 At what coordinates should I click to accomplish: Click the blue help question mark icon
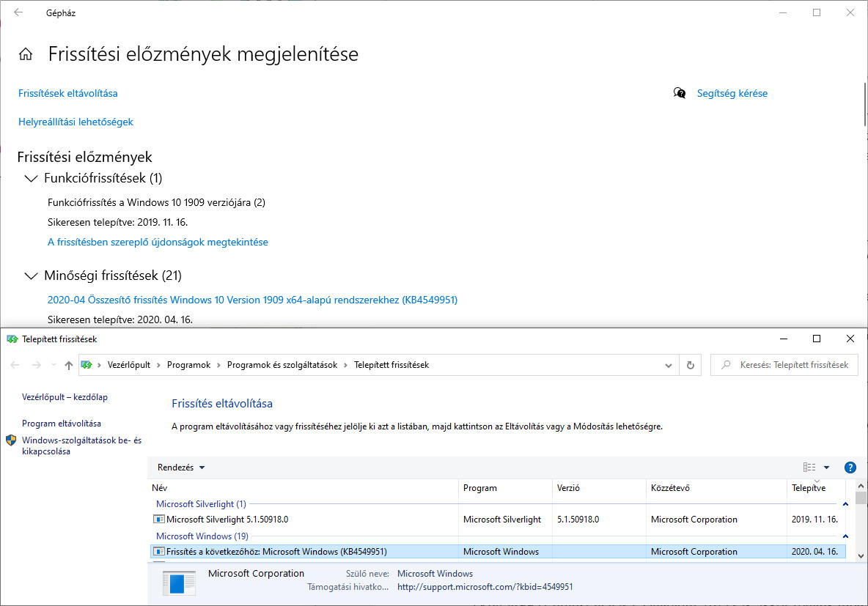point(850,468)
